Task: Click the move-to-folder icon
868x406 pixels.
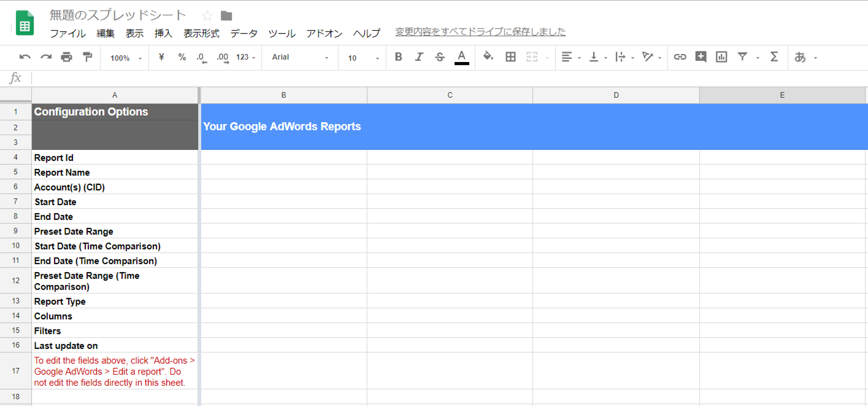Action: (x=226, y=16)
